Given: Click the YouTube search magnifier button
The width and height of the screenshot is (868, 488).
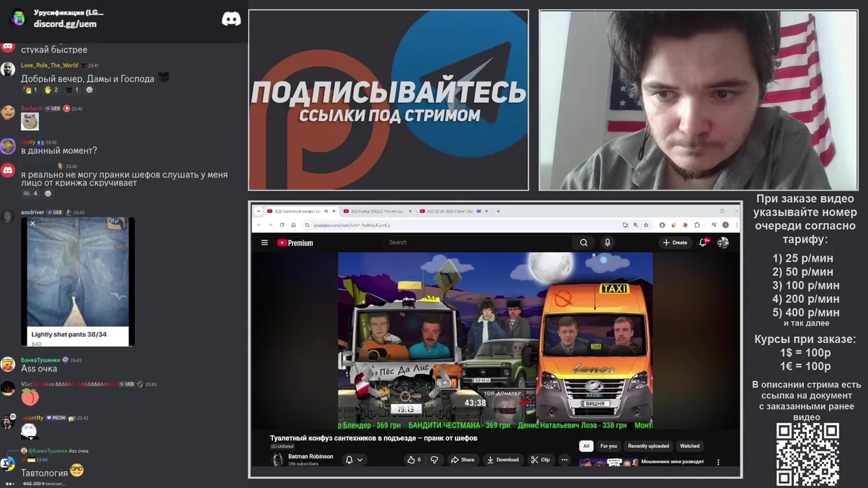Looking at the screenshot, I should pyautogui.click(x=584, y=243).
